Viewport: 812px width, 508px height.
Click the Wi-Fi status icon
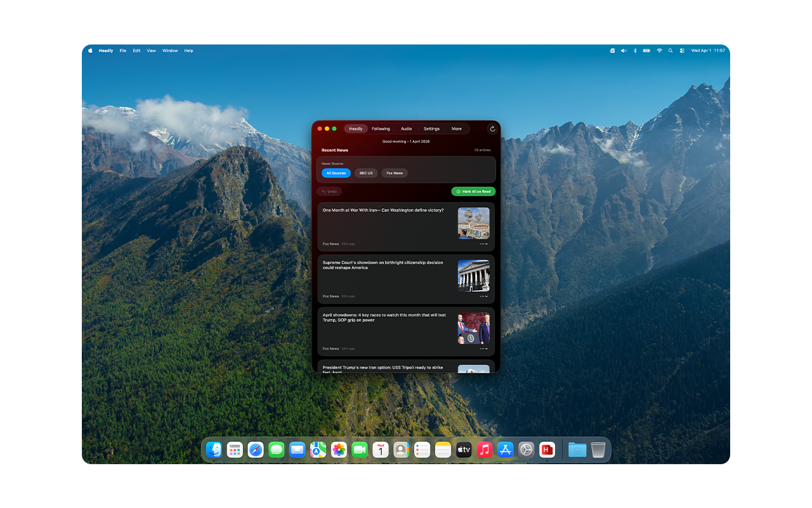point(659,51)
